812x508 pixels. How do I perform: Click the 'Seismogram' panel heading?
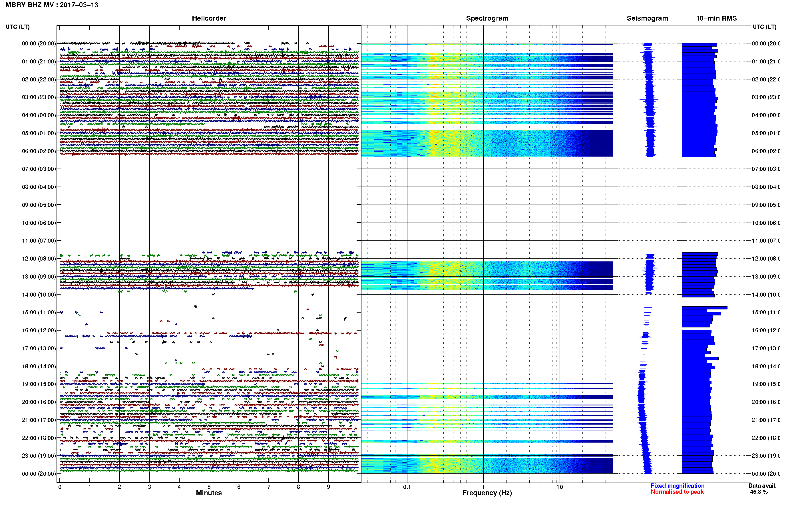pos(647,19)
